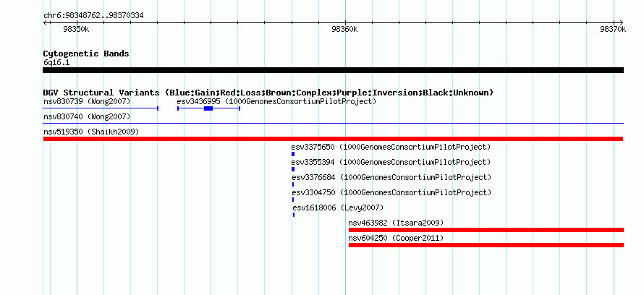Open the nsv519350 (Shaikh2009) variant label

(x=91, y=132)
